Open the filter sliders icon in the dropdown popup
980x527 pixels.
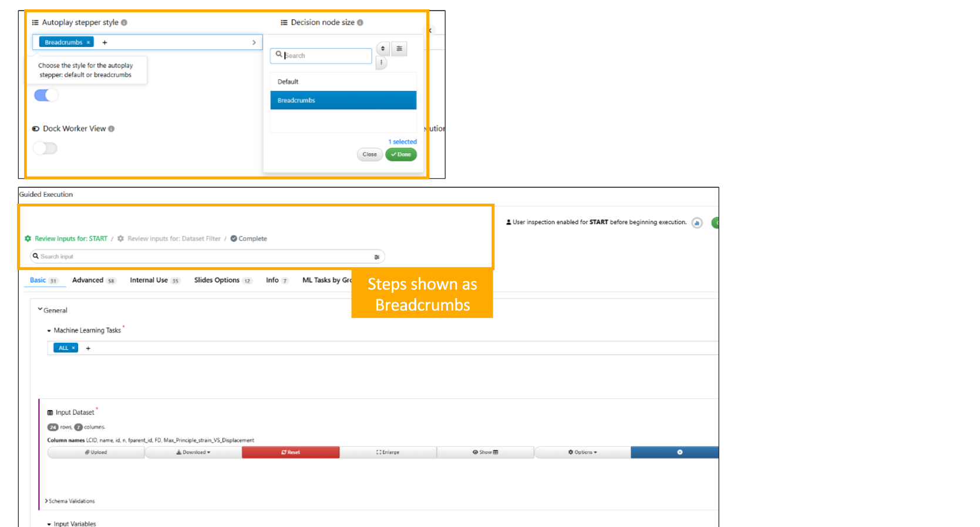399,49
